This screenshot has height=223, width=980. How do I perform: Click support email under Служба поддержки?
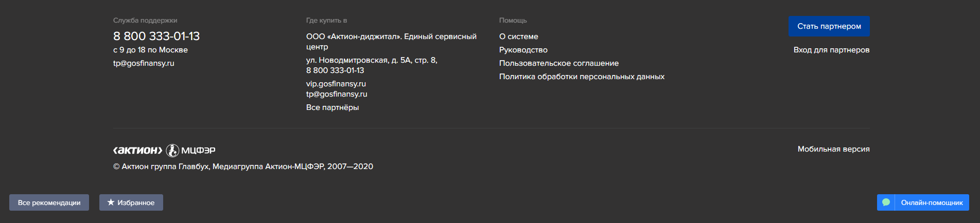pos(144,63)
